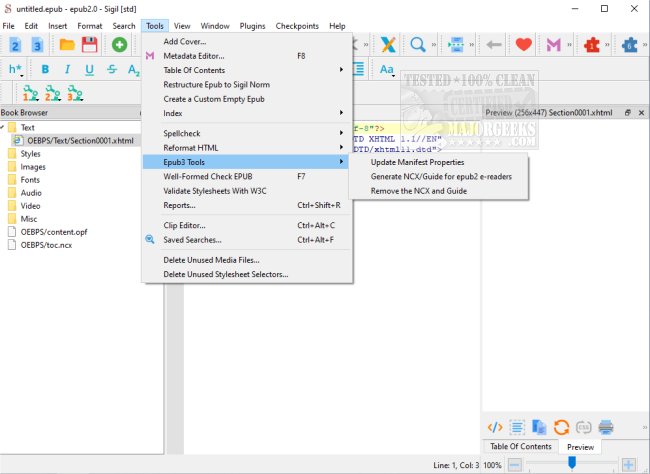Viewport: 650px width, 474px height.
Task: Open a file with the folder icon
Action: tap(67, 44)
